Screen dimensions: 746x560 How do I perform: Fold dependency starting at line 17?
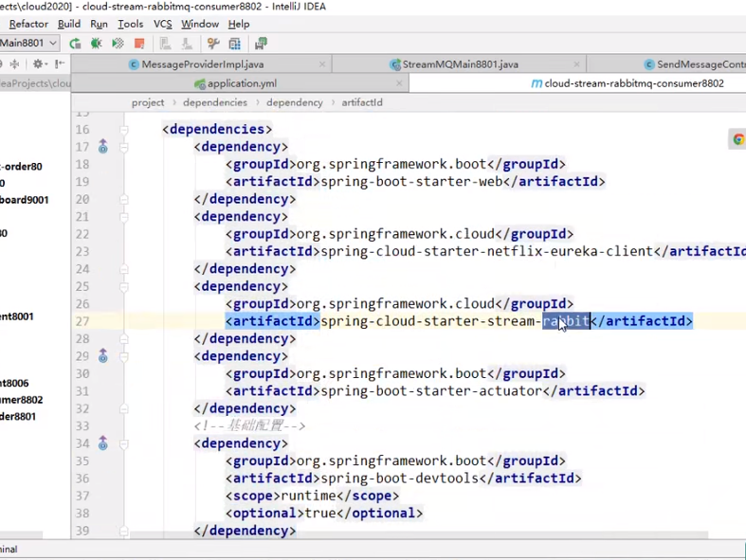coord(123,147)
